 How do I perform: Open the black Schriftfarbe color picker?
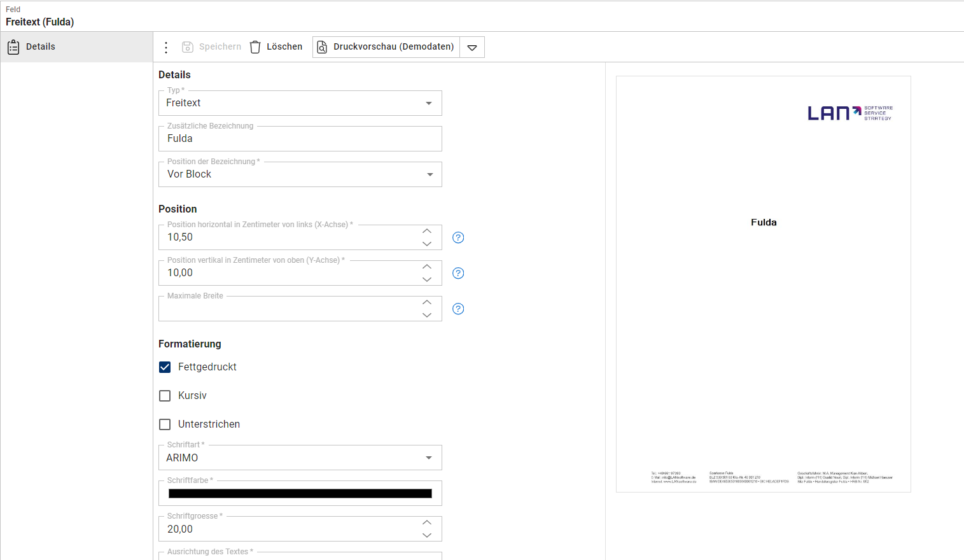tap(300, 493)
